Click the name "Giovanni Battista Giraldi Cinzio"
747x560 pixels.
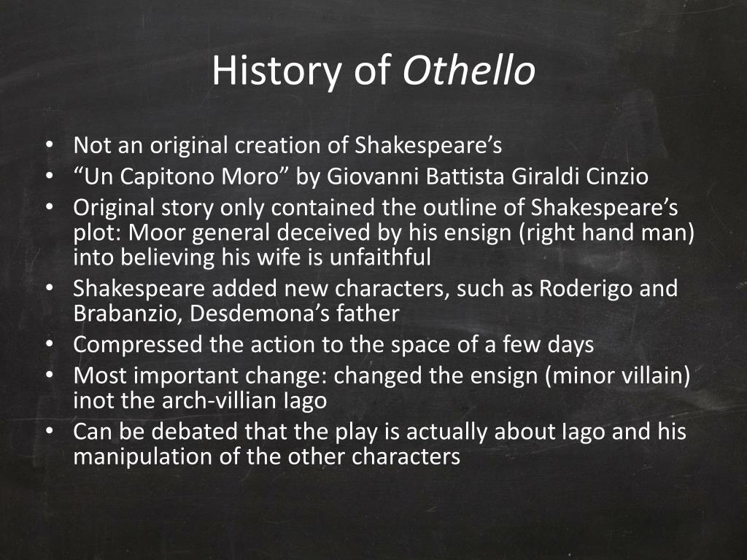coord(487,176)
